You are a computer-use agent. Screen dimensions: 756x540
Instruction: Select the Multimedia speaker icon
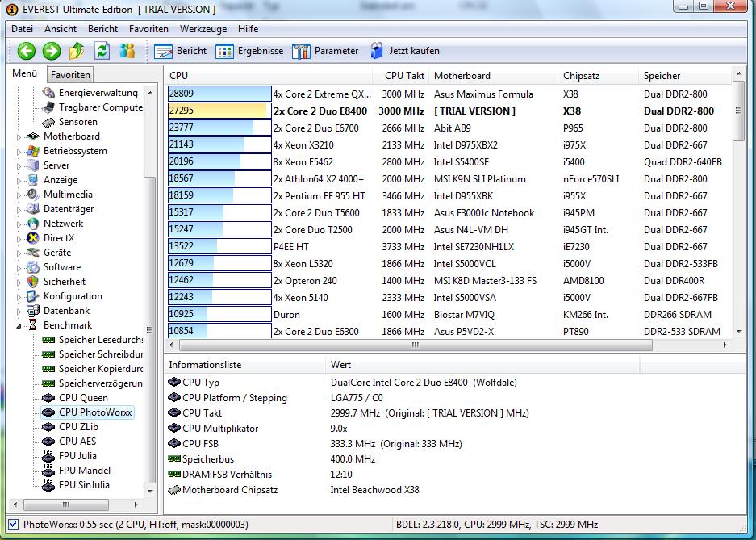point(33,195)
